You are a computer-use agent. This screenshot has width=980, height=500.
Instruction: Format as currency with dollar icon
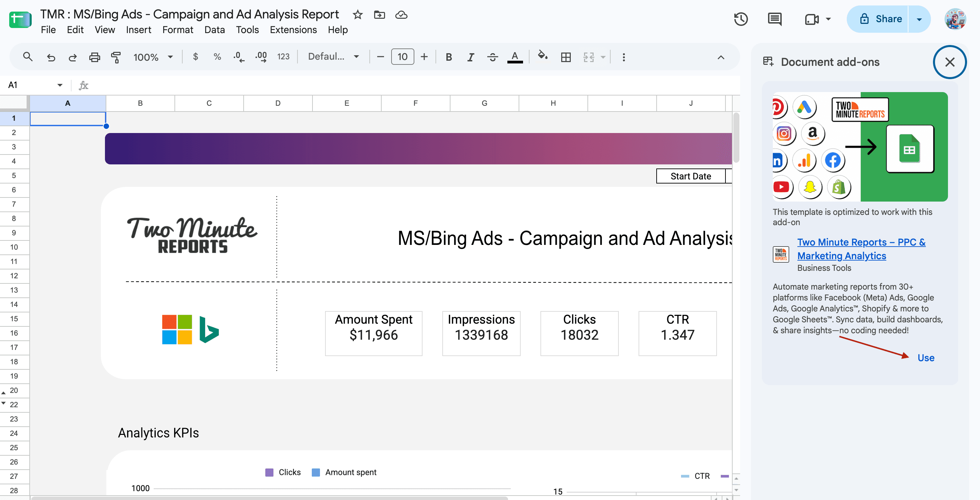(196, 57)
